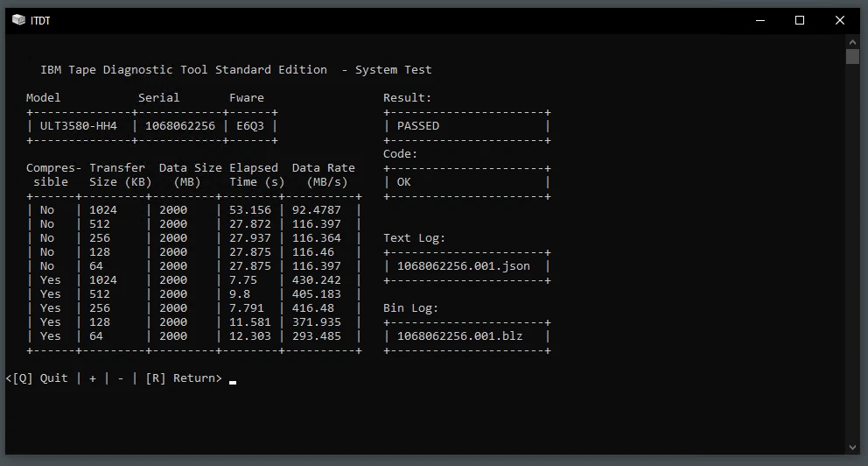Click the scrollbar down arrow
The height and width of the screenshot is (466, 868).
point(852,447)
